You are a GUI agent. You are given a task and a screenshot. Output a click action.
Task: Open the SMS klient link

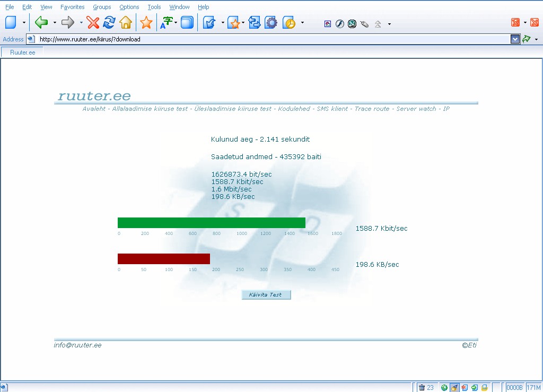(332, 109)
